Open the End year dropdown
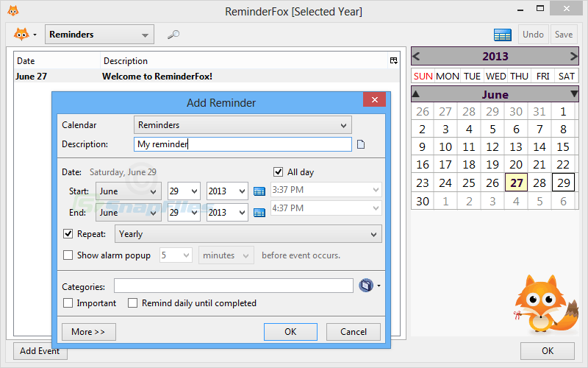This screenshot has height=368, width=588. tap(227, 213)
